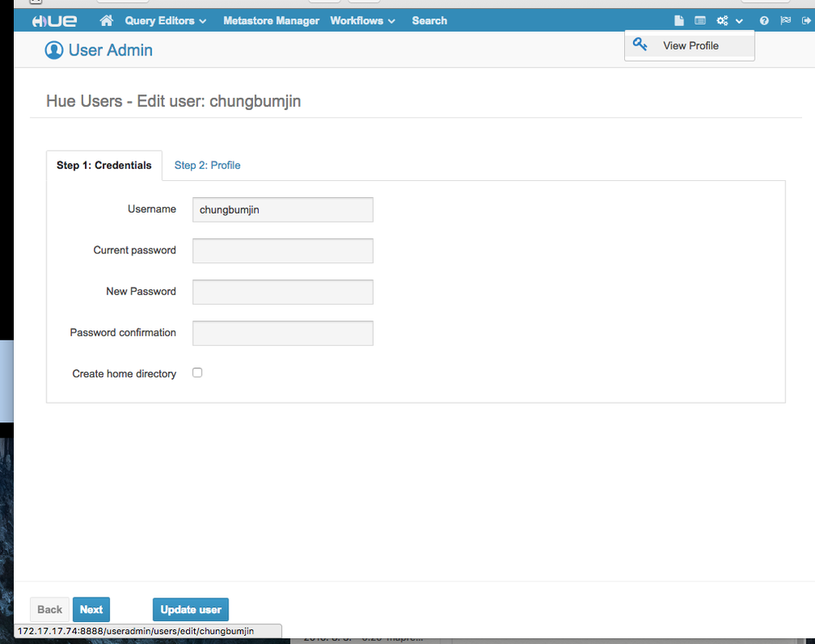Expand the chevron beside the gears icon

point(739,21)
